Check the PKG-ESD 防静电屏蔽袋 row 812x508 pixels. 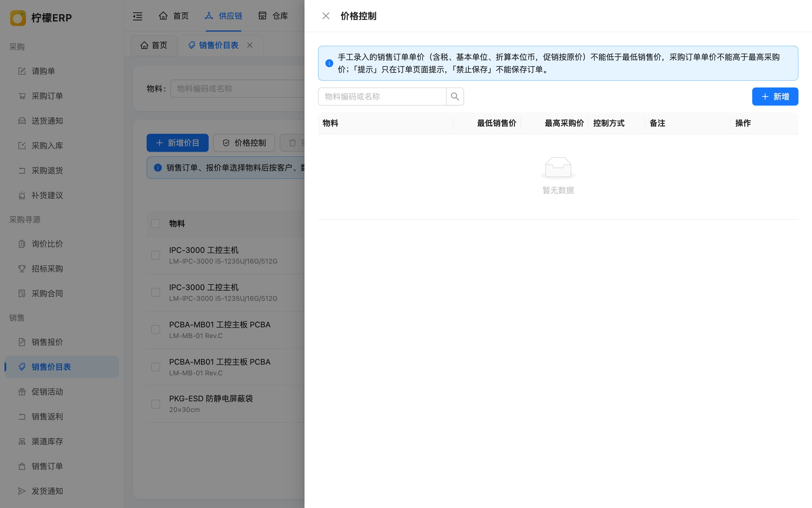point(156,404)
